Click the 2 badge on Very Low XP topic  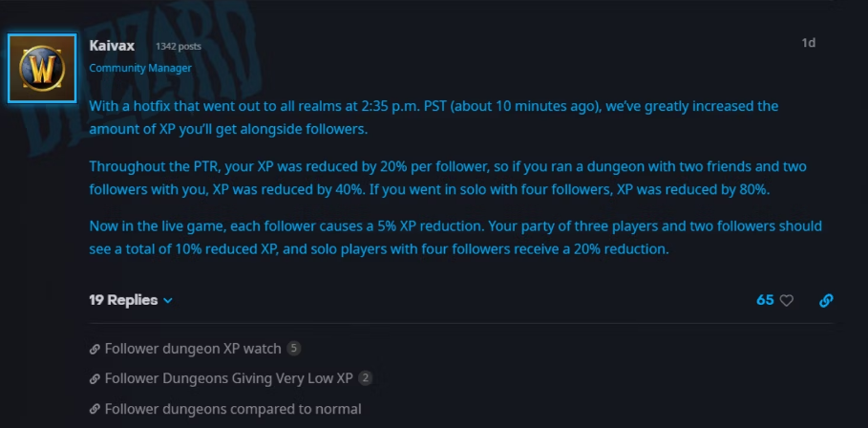365,379
